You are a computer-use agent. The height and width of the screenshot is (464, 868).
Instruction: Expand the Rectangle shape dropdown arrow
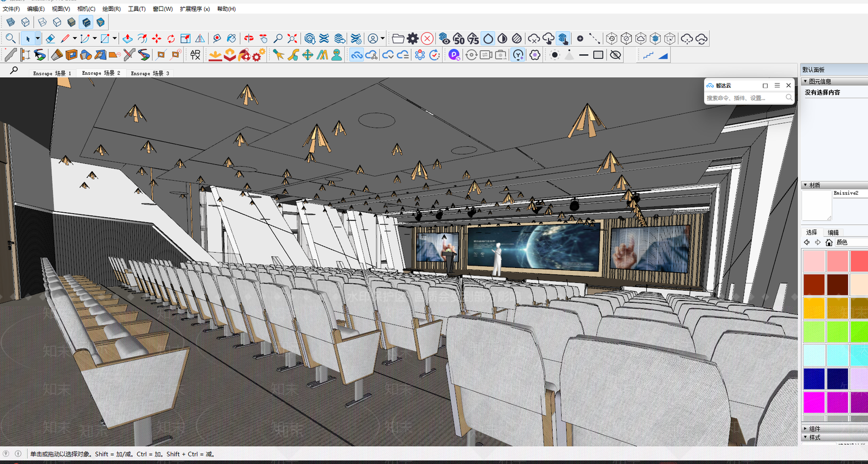(x=114, y=39)
